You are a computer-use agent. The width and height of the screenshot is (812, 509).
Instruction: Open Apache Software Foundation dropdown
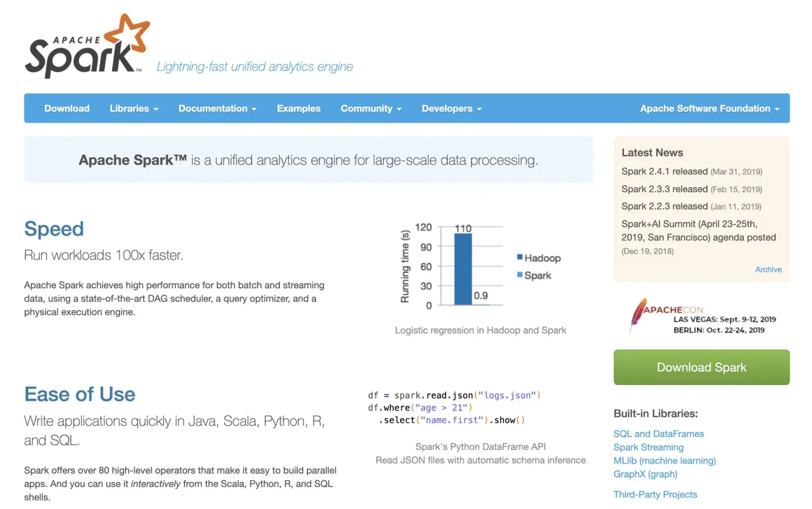709,108
